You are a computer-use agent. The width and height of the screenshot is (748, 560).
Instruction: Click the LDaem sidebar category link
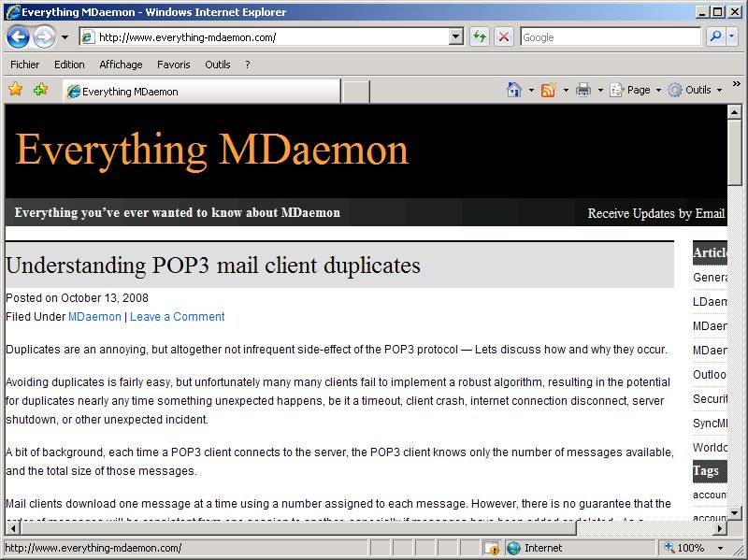(x=710, y=301)
